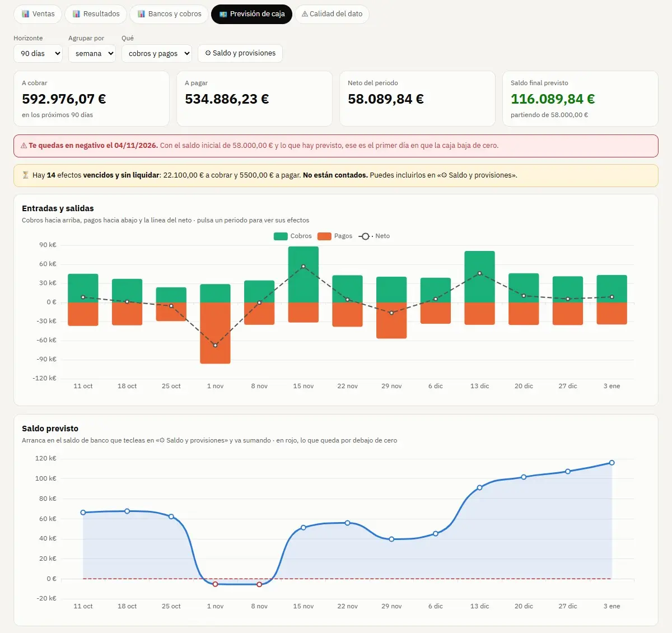Click the Saldo previsto point at 11 oct

click(83, 513)
